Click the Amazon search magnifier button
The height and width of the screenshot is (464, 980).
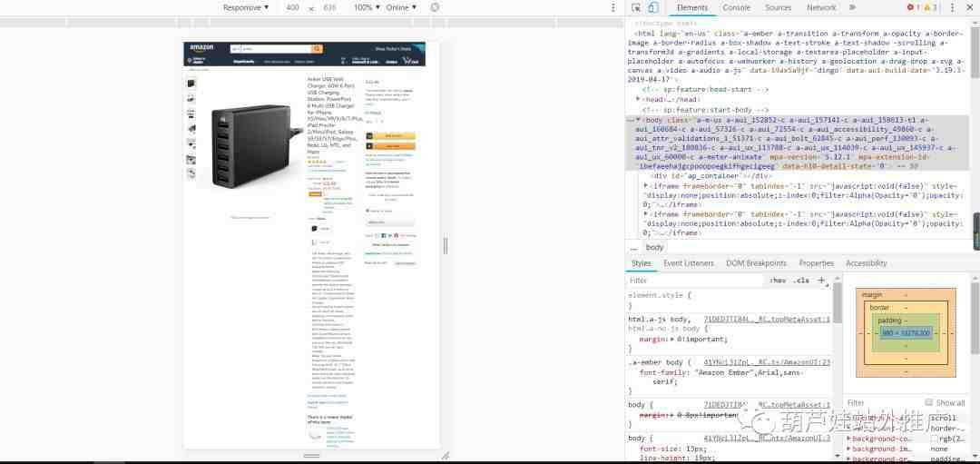click(x=318, y=49)
